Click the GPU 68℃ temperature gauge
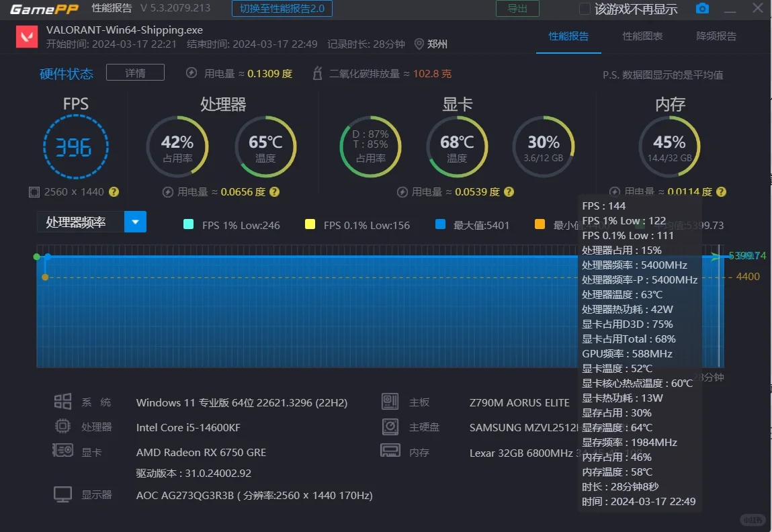Screen dimensions: 772x532 point(457,146)
